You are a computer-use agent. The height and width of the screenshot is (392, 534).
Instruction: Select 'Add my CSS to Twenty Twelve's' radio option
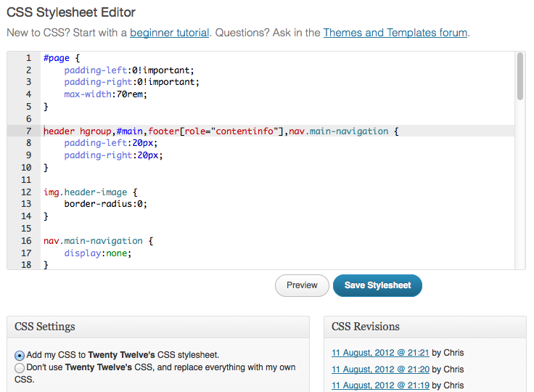pyautogui.click(x=20, y=356)
